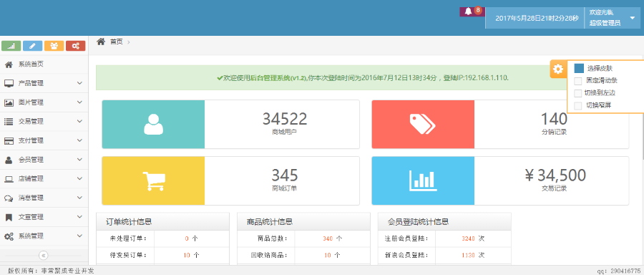Open the 超级管理员 user dropdown arrow
The width and height of the screenshot is (644, 275).
pos(632,18)
